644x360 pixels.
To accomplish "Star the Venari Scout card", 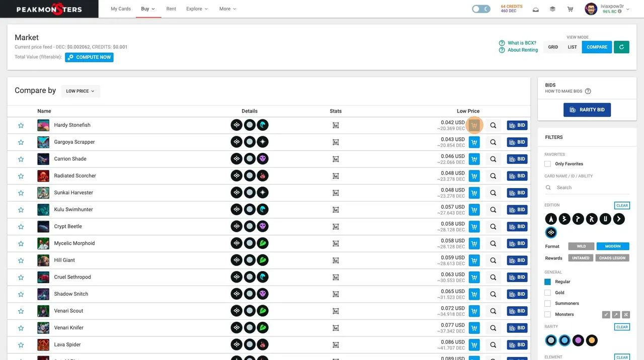I will pyautogui.click(x=21, y=311).
